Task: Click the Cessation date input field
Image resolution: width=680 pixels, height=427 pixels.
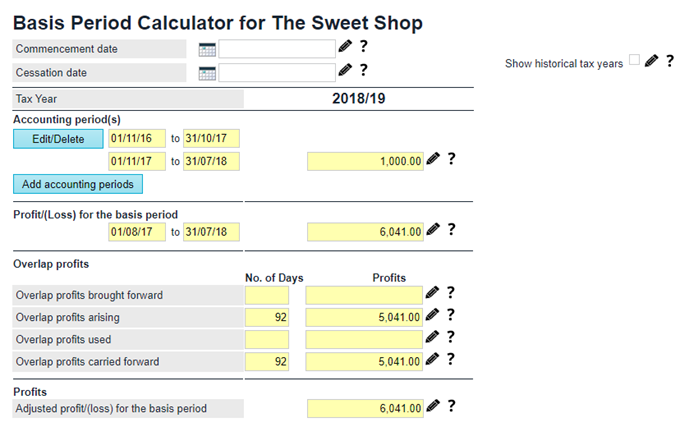Action: pos(277,72)
